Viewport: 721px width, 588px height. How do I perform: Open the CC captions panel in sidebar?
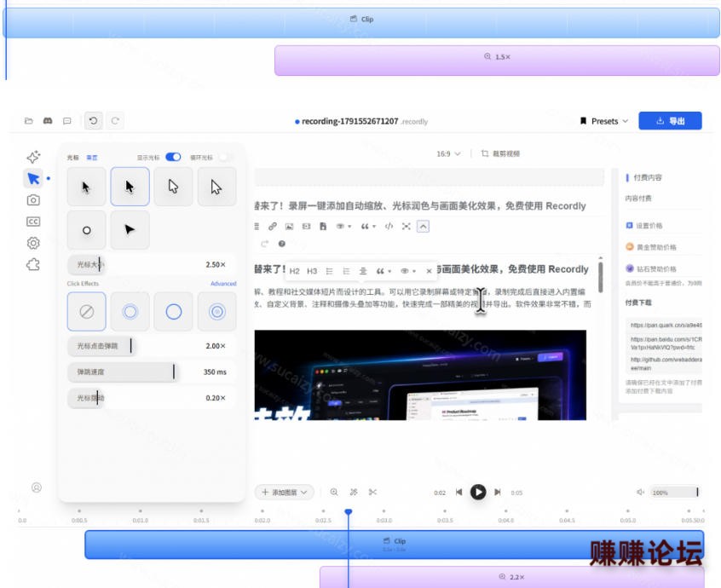33,222
